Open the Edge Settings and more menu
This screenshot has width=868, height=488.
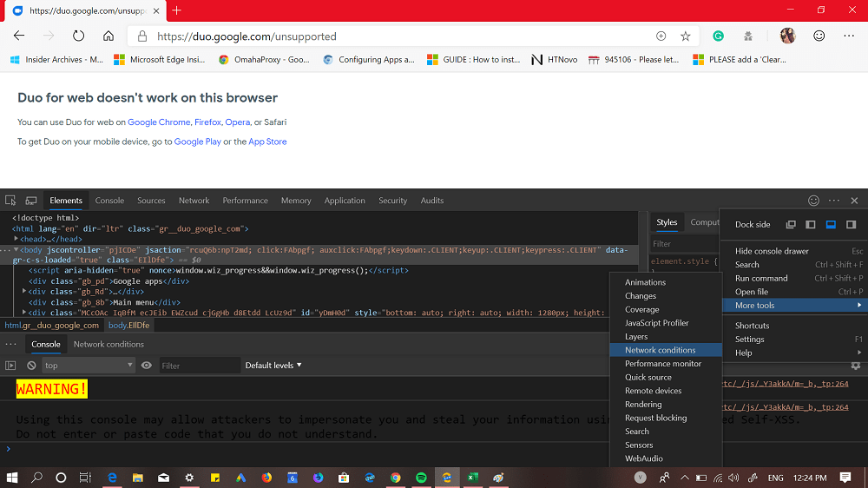tap(849, 36)
